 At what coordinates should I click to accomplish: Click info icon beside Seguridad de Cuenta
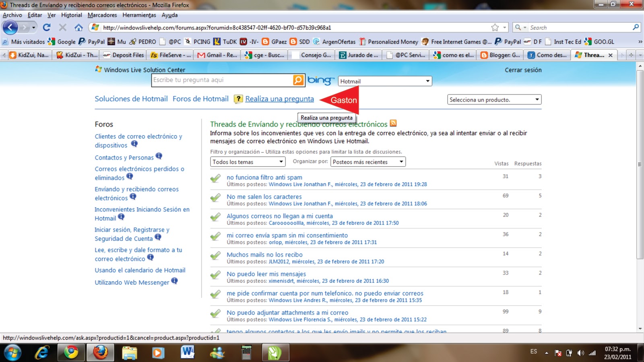[158, 237]
